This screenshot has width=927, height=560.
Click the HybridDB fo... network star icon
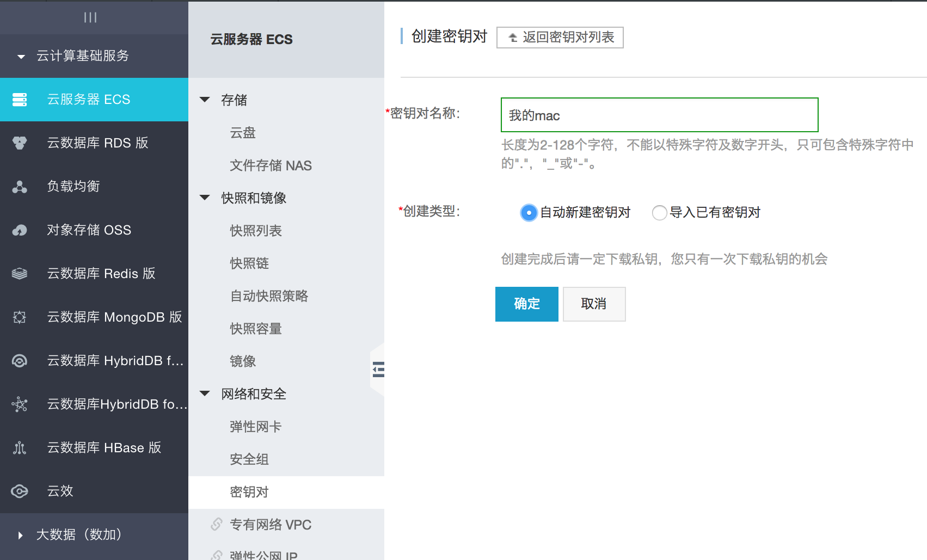click(x=20, y=404)
